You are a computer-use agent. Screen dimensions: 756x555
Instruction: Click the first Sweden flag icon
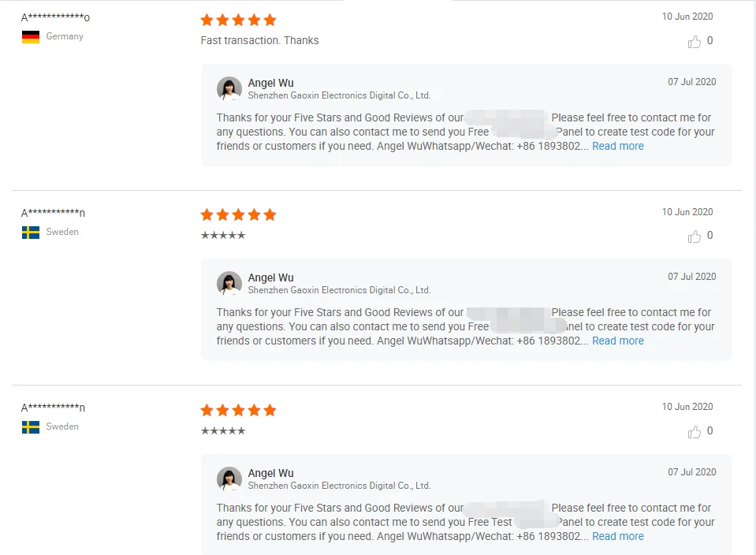[31, 233]
